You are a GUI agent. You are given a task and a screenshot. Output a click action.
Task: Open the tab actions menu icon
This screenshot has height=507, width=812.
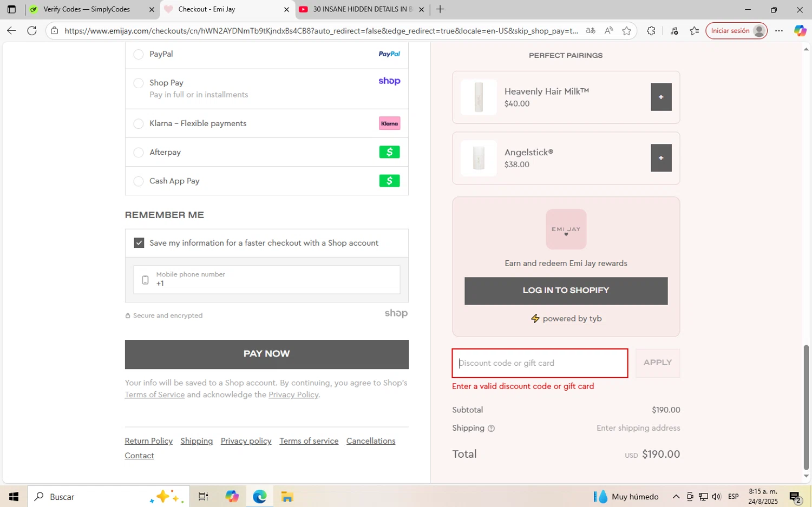[x=11, y=9]
